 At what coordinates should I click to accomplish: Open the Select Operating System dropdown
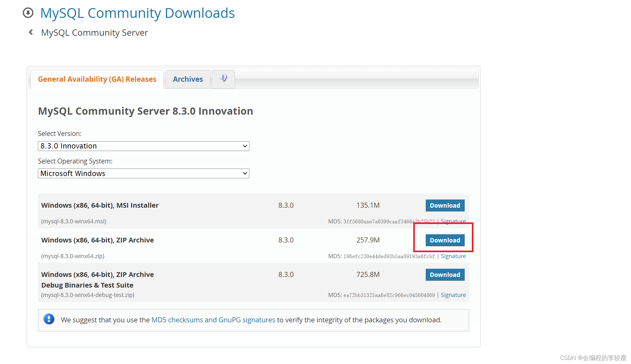(143, 174)
